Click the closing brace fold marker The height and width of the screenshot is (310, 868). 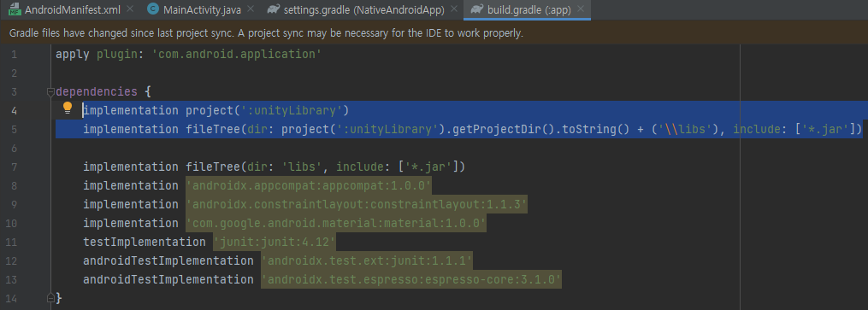51,298
